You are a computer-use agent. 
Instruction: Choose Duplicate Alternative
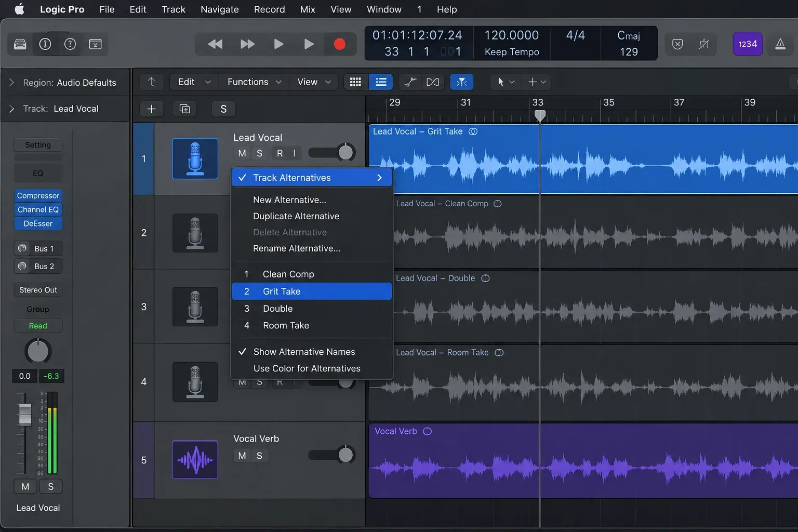[x=312, y=216]
